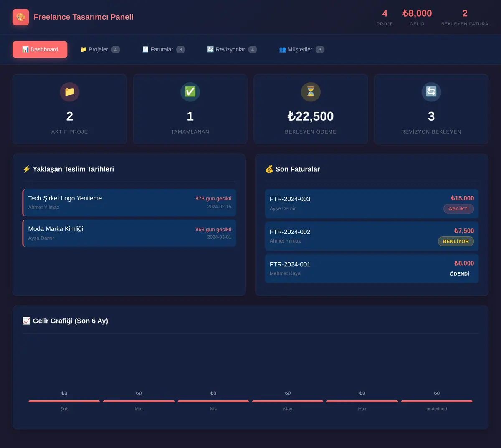Switch to the Faturalar tab

coord(164,49)
